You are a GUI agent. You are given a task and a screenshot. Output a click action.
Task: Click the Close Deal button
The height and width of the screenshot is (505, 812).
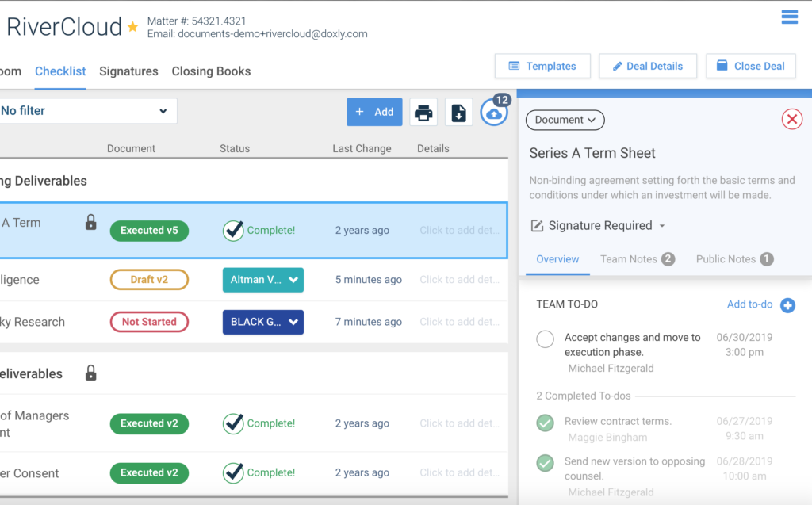tap(750, 67)
